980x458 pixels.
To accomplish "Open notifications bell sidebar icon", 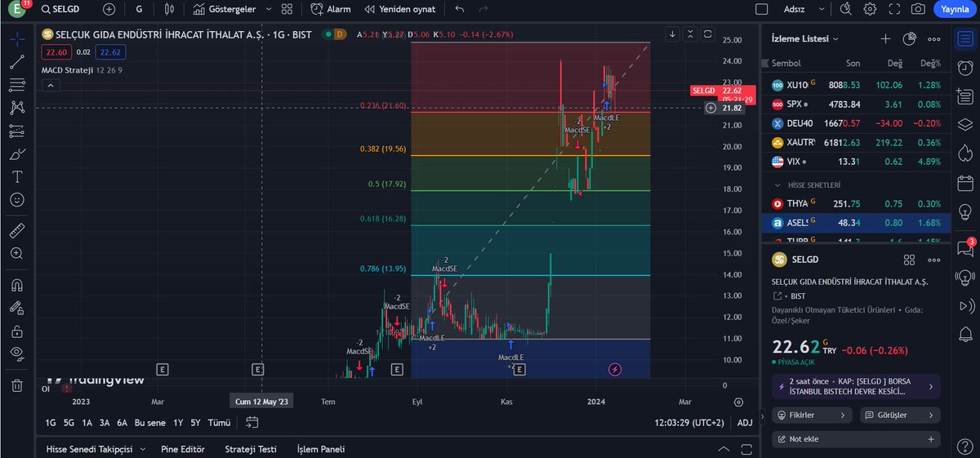I will tap(964, 334).
